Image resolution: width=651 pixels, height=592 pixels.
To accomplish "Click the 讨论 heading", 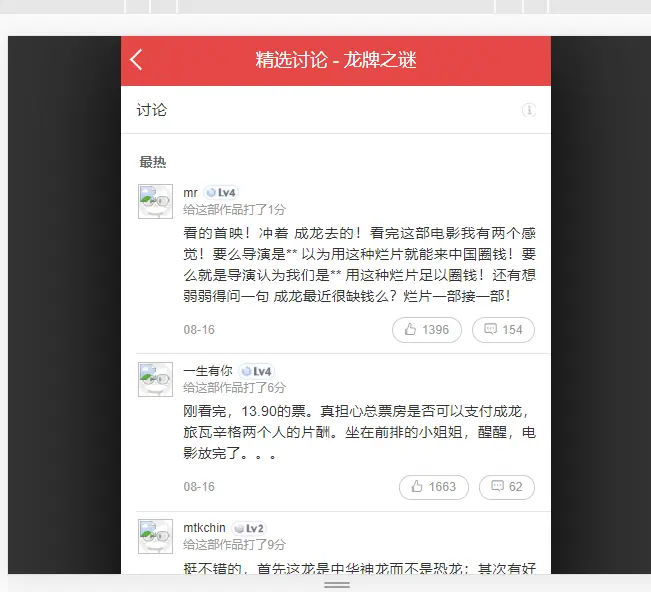I will pyautogui.click(x=152, y=110).
